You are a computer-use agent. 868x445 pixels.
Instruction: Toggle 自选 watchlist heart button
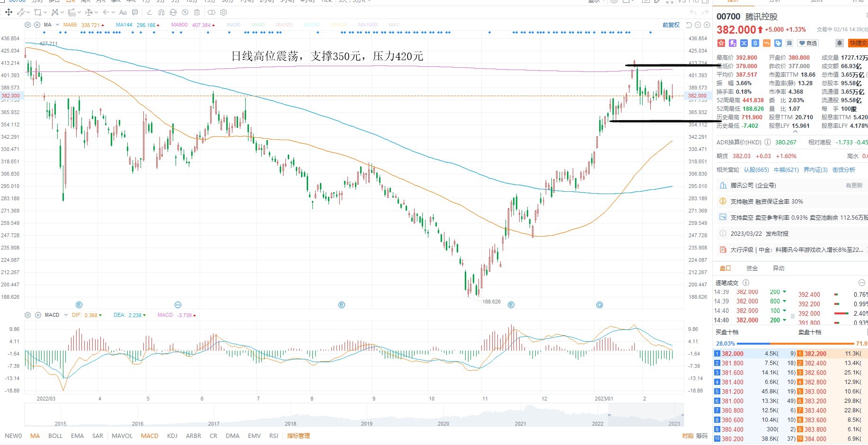(808, 43)
